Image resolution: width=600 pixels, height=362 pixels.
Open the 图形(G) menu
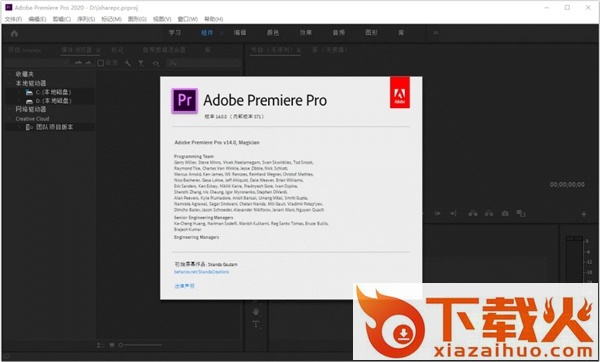tap(137, 19)
